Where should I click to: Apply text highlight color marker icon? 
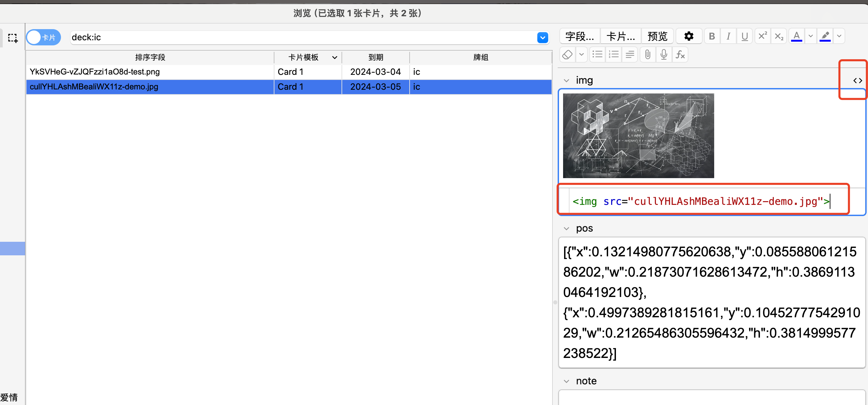pos(825,36)
